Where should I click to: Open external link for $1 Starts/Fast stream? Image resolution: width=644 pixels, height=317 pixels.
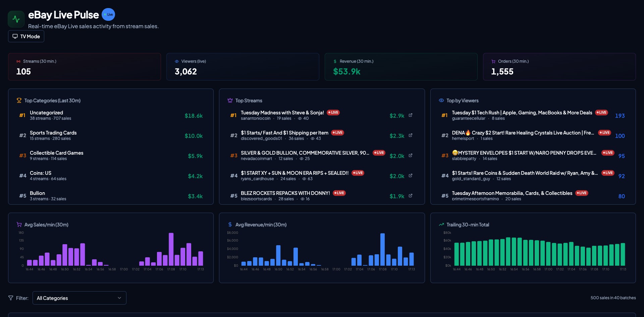click(411, 135)
